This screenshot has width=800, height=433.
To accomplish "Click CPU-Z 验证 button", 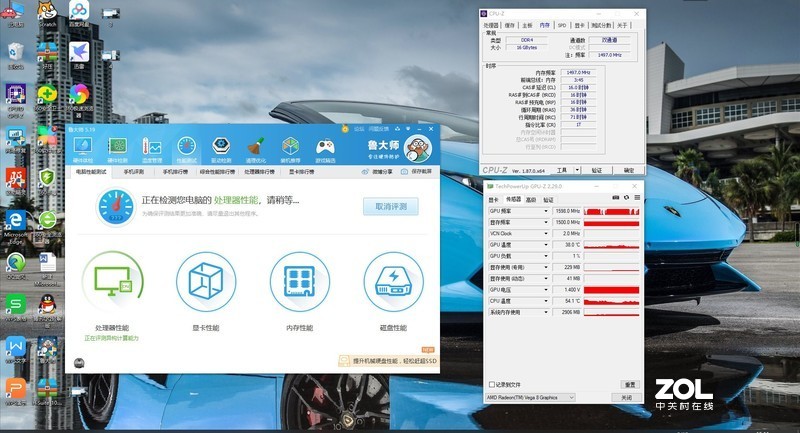I will tap(596, 170).
